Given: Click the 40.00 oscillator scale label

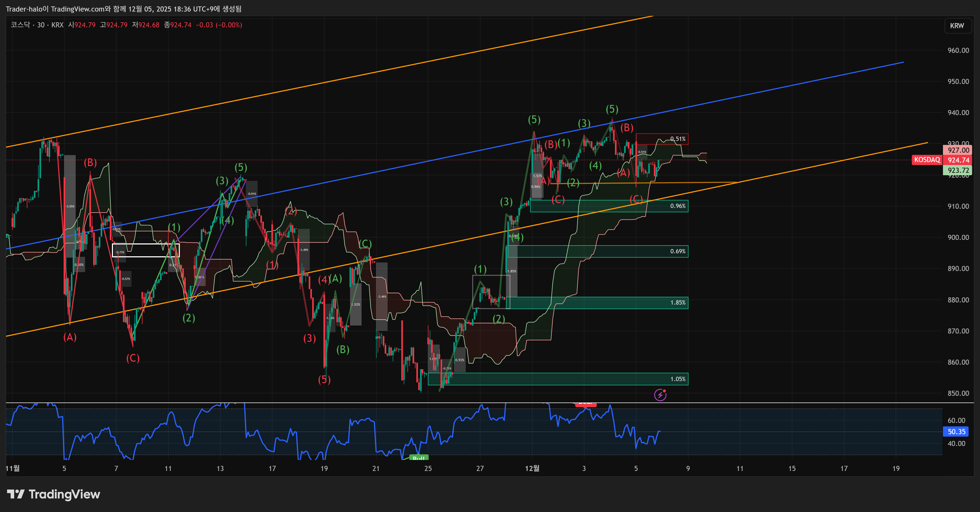Looking at the screenshot, I should 956,444.
